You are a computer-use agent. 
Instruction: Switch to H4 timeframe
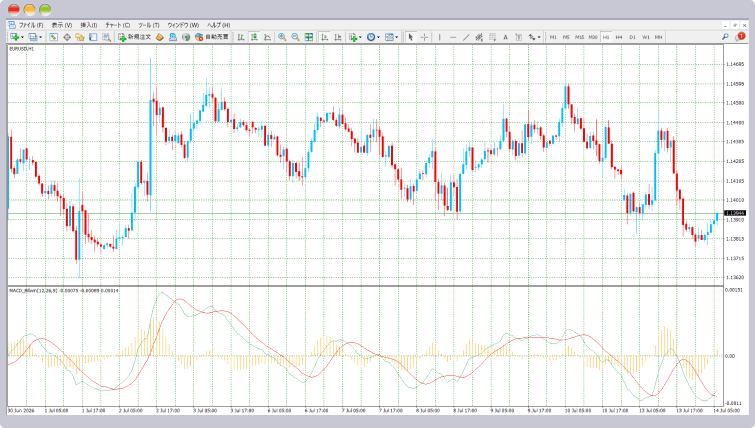tap(619, 37)
